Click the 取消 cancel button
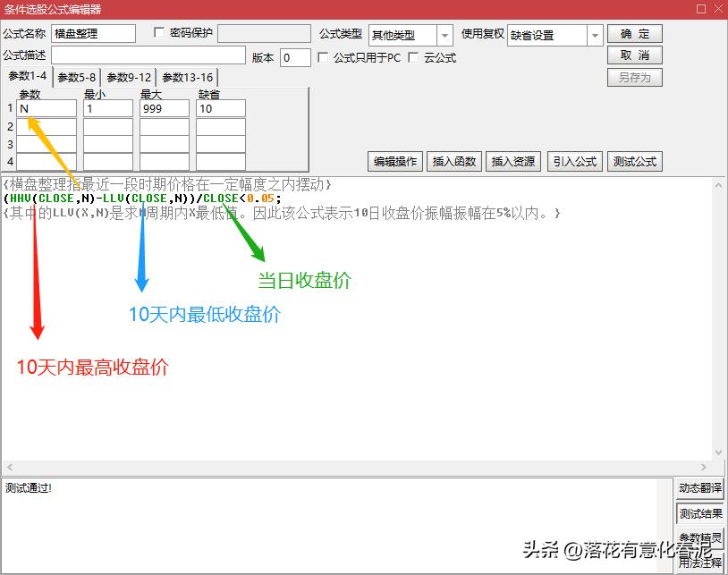 click(x=635, y=55)
